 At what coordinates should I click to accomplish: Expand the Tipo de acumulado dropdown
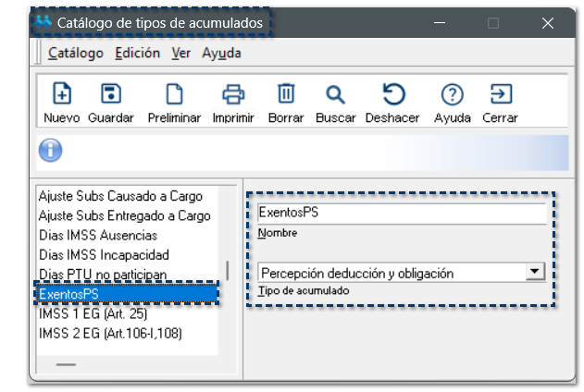(533, 272)
